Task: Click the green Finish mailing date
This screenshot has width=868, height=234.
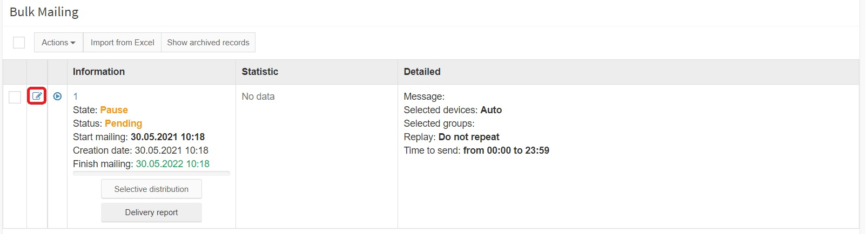Action: tap(172, 164)
